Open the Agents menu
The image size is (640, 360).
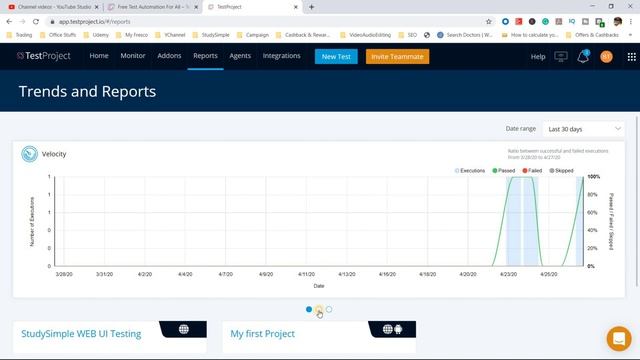(240, 56)
